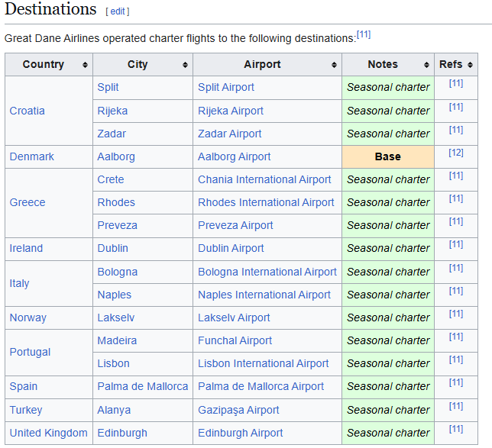Edit the Destinations section

point(118,11)
